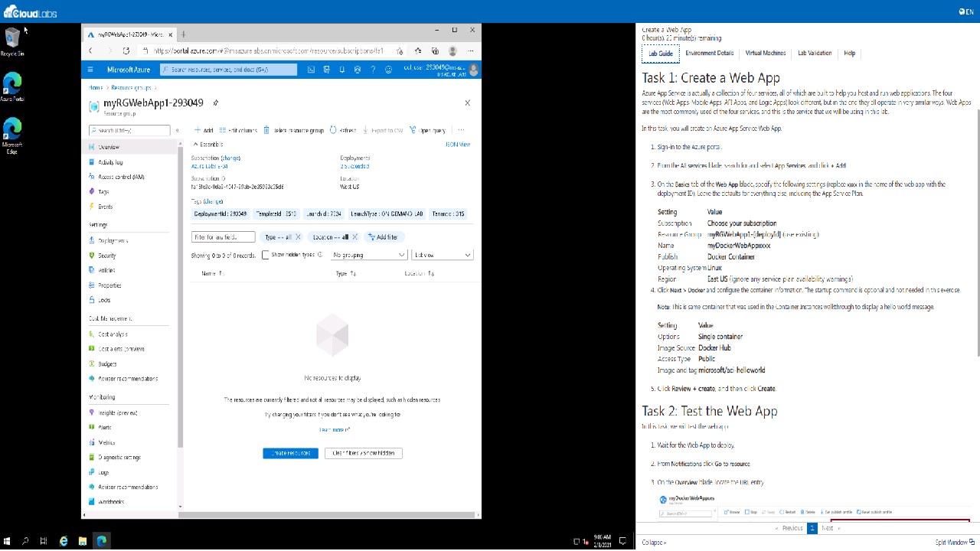This screenshot has width=980, height=551.
Task: Toggle Show hidden types checkbox
Action: pos(266,255)
